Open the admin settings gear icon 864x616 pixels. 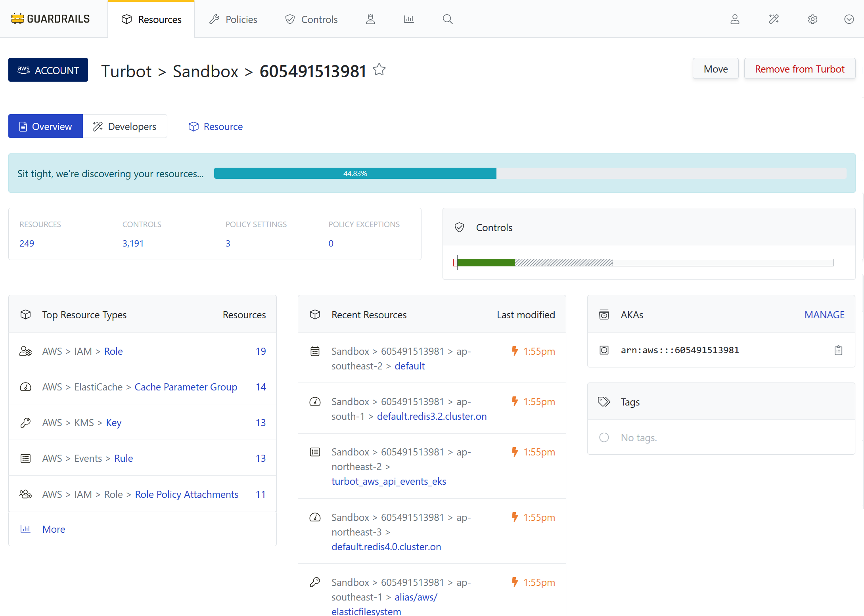(812, 19)
